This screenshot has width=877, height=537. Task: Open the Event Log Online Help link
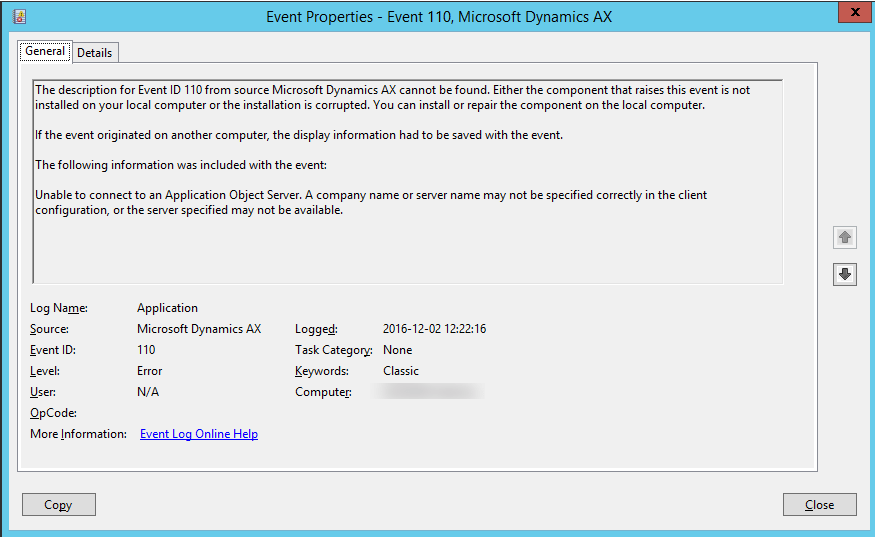[199, 434]
